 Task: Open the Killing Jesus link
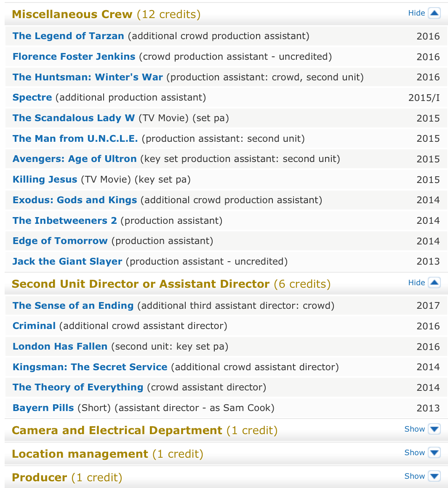pos(45,179)
